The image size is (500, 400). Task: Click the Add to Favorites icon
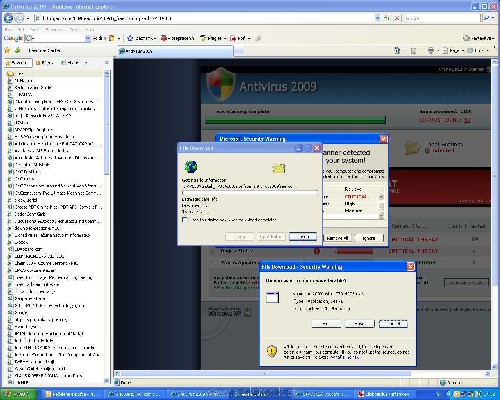pyautogui.click(x=18, y=50)
